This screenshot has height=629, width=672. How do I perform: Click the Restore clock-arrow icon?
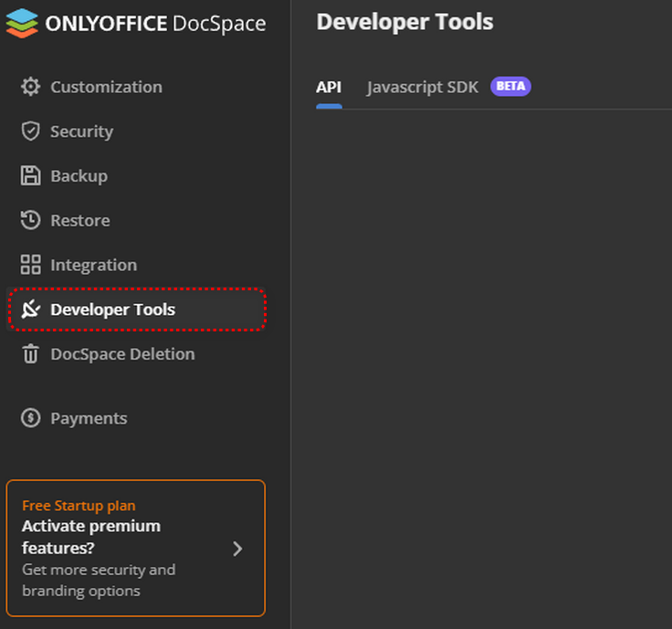coord(31,220)
